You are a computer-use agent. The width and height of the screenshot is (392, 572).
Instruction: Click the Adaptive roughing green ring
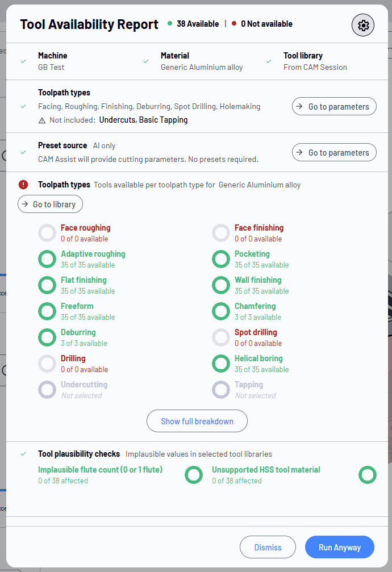pos(47,259)
